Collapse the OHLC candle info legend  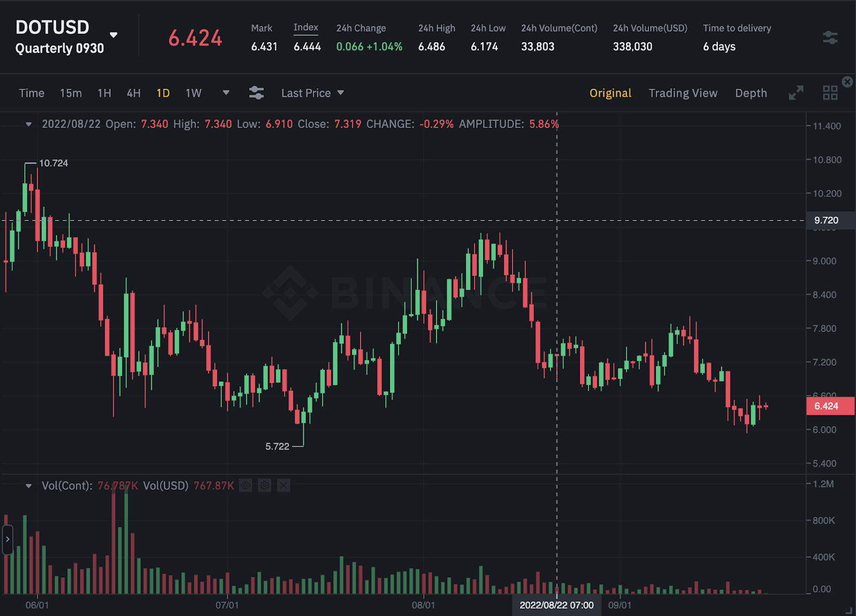point(28,124)
